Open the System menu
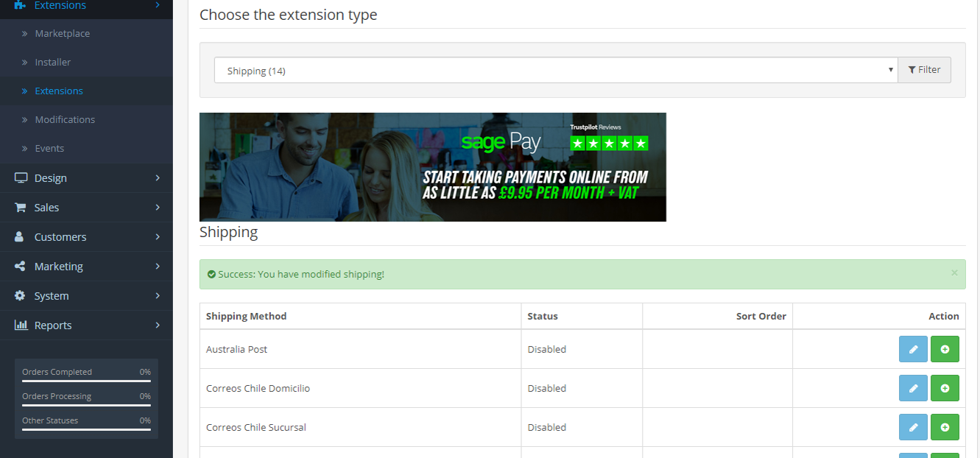Screen dimensions: 980x458 [x=86, y=296]
